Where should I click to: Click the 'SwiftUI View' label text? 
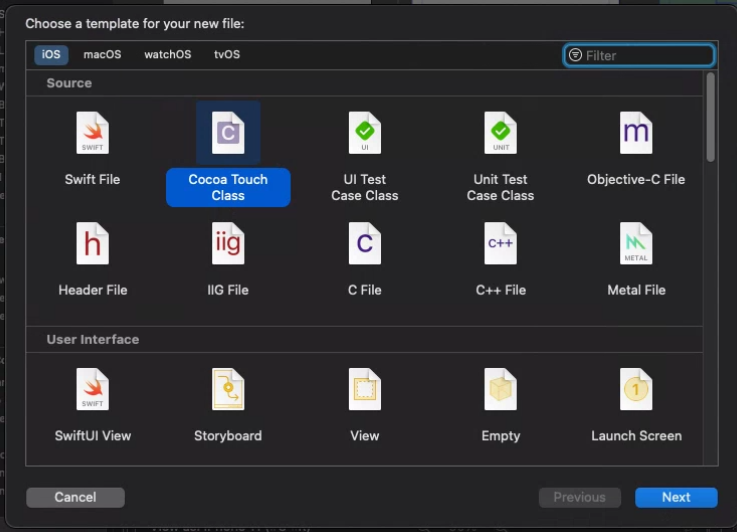coord(93,436)
